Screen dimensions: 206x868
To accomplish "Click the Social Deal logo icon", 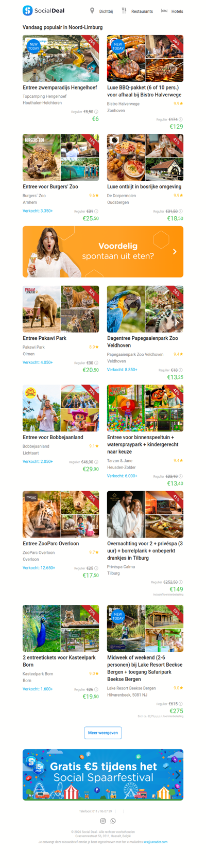I will [28, 10].
